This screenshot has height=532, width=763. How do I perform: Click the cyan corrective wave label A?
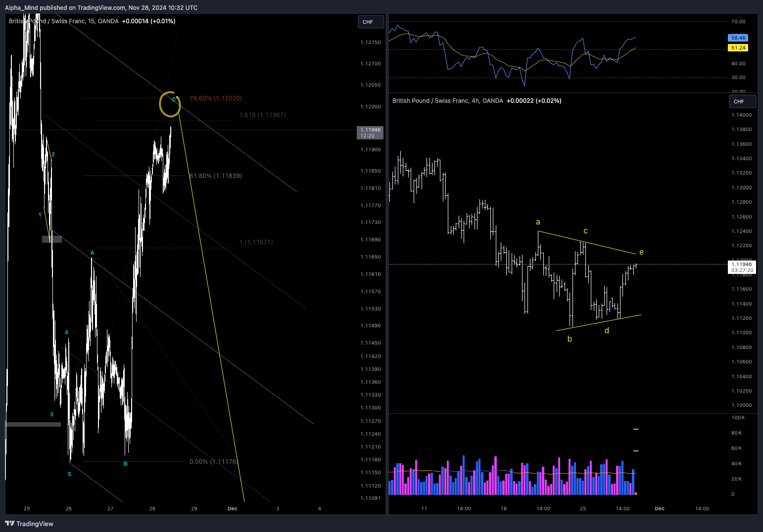pos(92,253)
